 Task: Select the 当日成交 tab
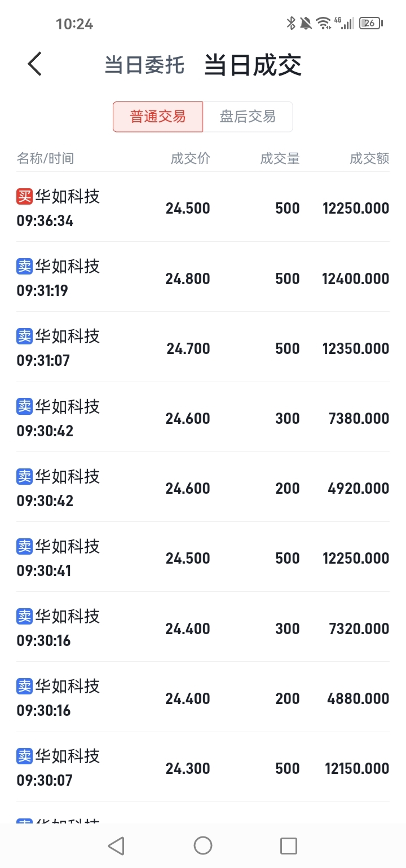click(x=253, y=65)
